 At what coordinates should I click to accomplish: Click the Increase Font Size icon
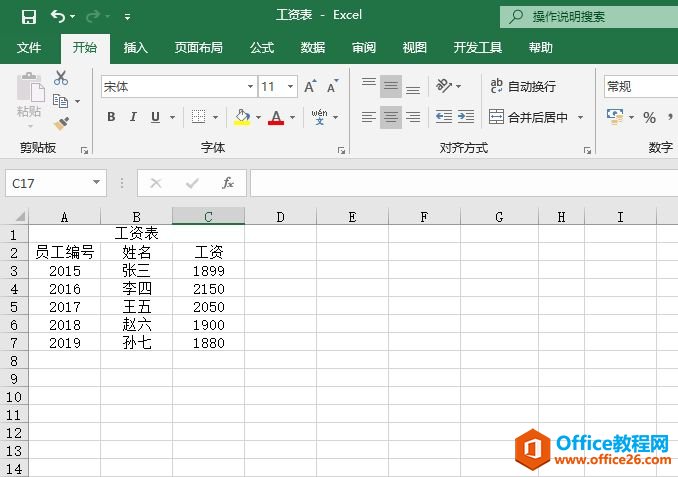tap(311, 87)
